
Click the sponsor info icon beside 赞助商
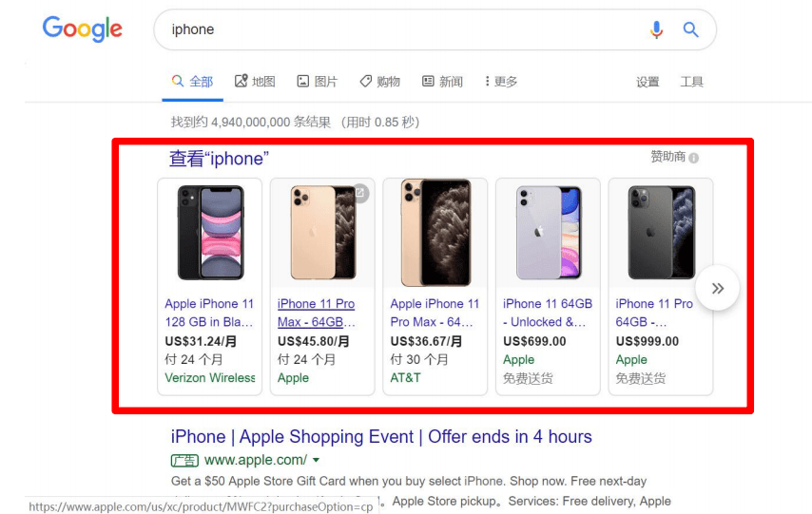pyautogui.click(x=694, y=158)
